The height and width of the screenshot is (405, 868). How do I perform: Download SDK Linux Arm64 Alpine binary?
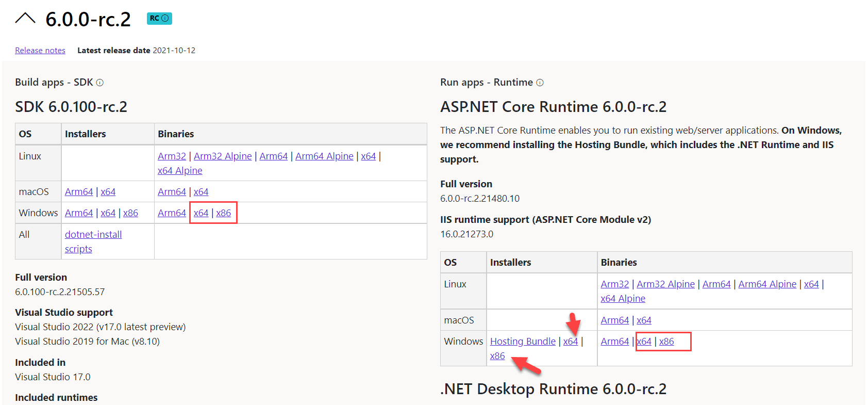tap(324, 156)
